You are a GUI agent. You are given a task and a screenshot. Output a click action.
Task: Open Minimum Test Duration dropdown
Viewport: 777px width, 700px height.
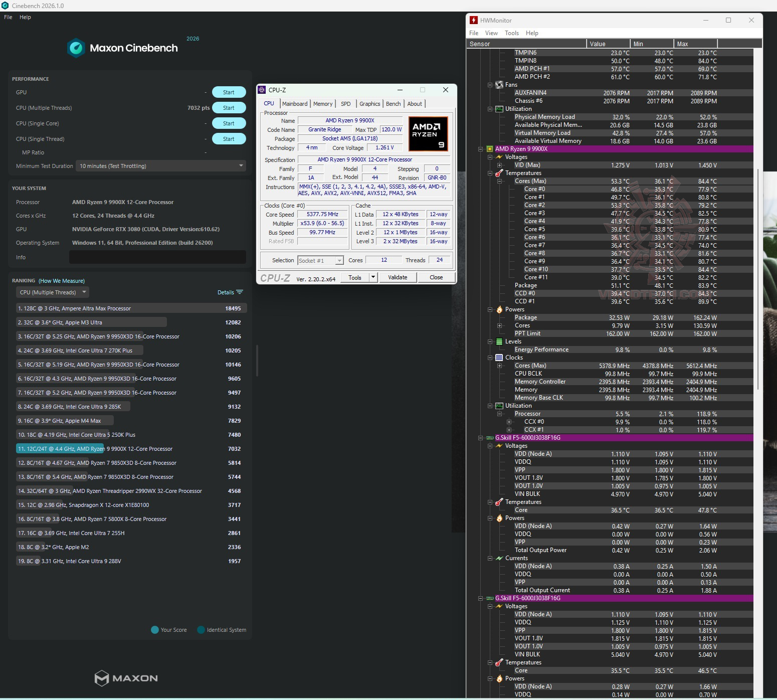(161, 166)
